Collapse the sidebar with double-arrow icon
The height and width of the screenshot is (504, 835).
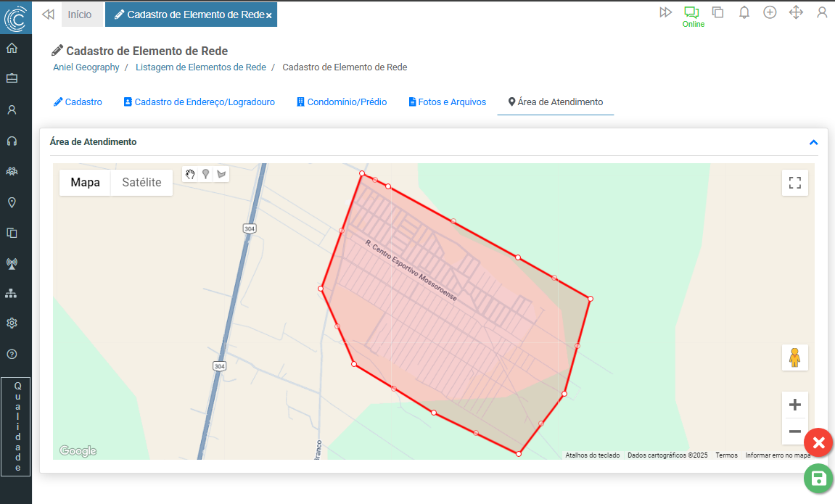click(x=48, y=15)
